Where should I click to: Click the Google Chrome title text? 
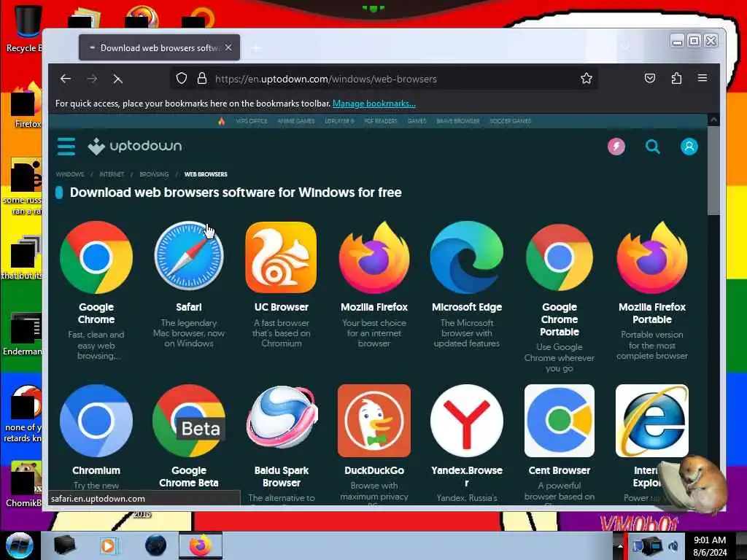pyautogui.click(x=96, y=314)
